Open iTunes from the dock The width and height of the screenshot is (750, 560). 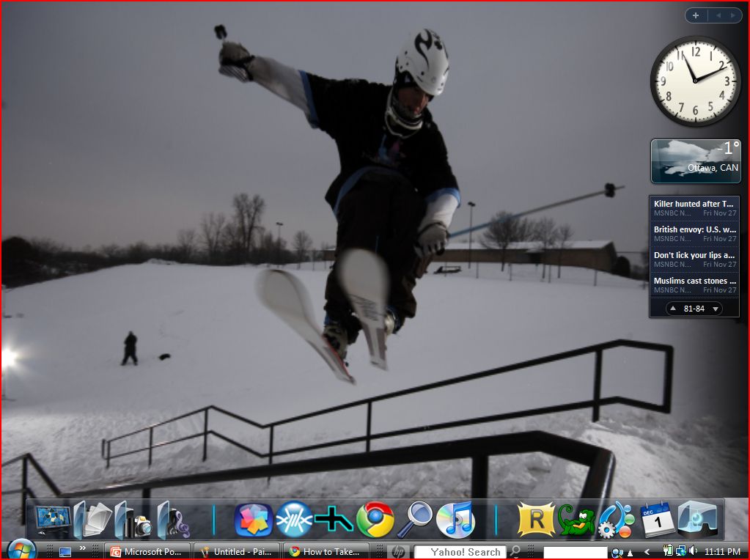point(455,520)
